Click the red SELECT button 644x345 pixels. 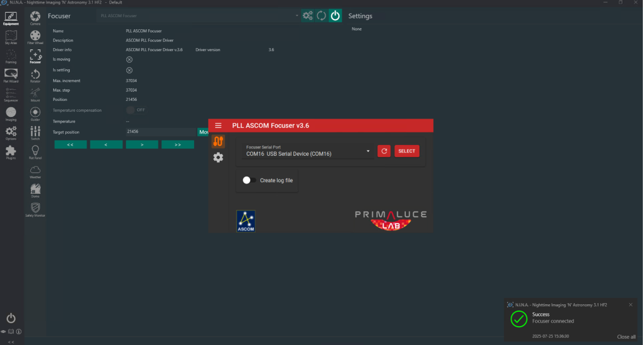point(407,151)
